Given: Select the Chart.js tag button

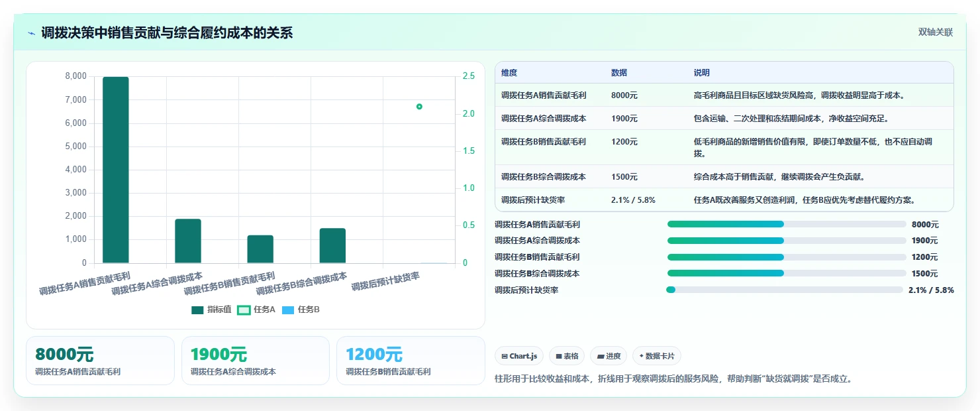Looking at the screenshot, I should (x=519, y=356).
